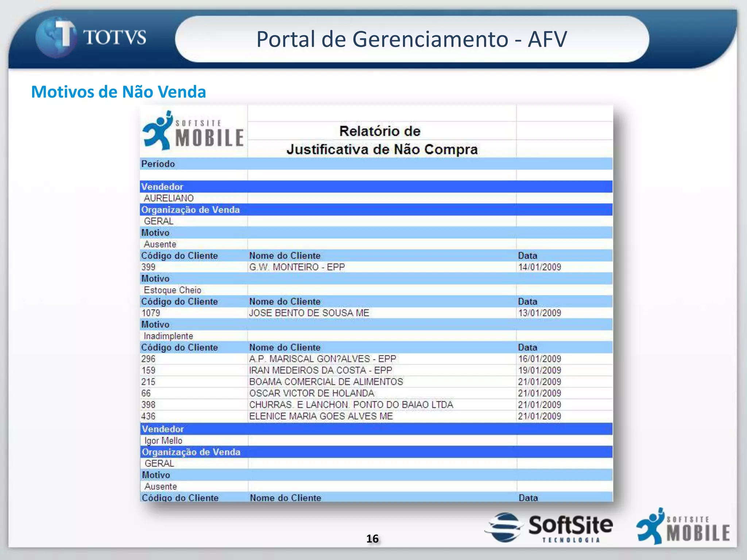This screenshot has height=560, width=747.
Task: Click client code '398'
Action: click(148, 405)
